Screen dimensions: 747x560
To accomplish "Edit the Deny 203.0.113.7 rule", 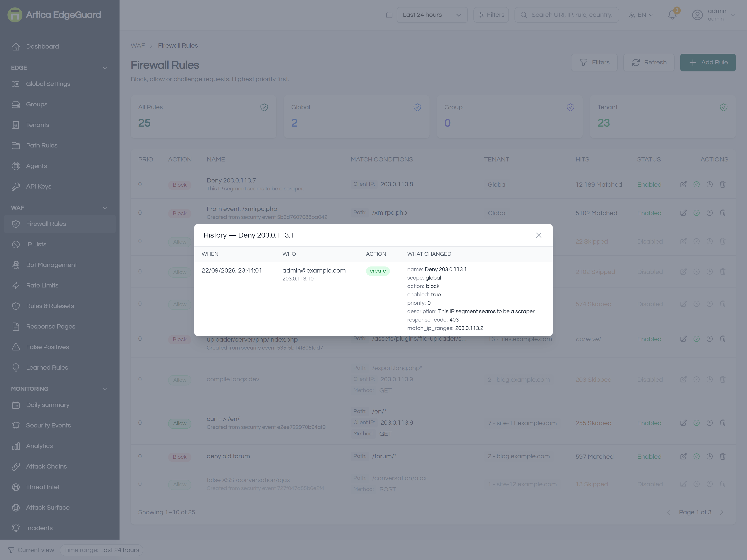I will click(x=683, y=184).
